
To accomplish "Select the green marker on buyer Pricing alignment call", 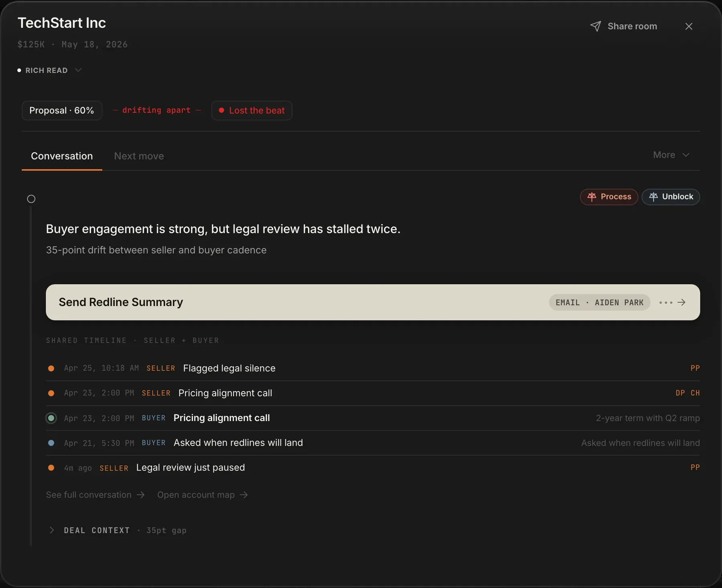I will 51,418.
